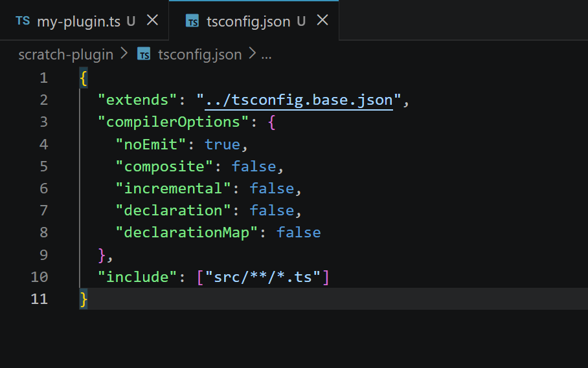Click the "declaration" key on line 7
Screen dimensions: 588x368
tap(174, 210)
